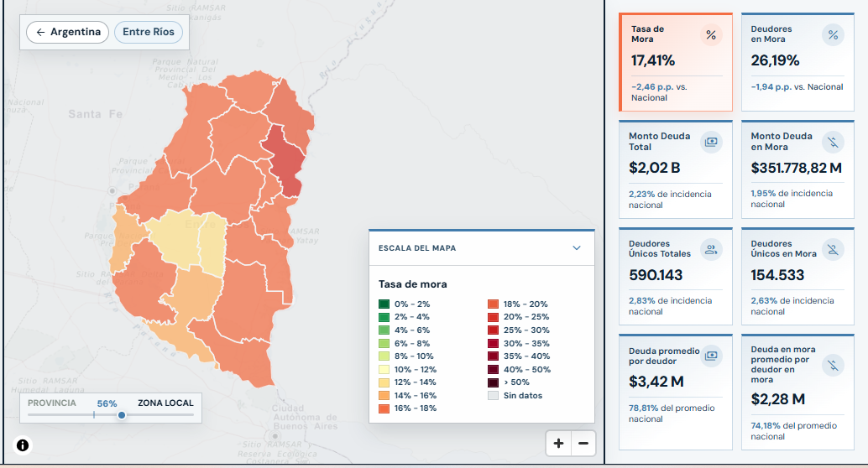Image resolution: width=868 pixels, height=468 pixels.
Task: Adjust the Provincia / Zona Local slider handle
Action: point(121,415)
